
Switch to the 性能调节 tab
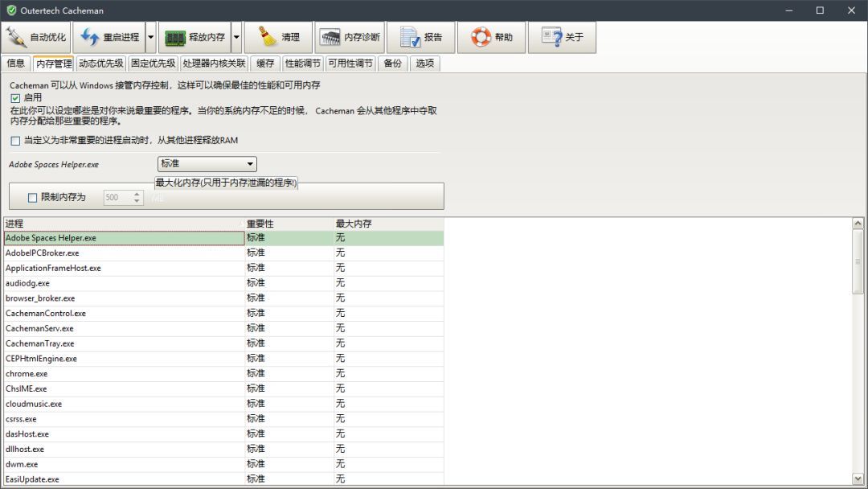(x=302, y=63)
